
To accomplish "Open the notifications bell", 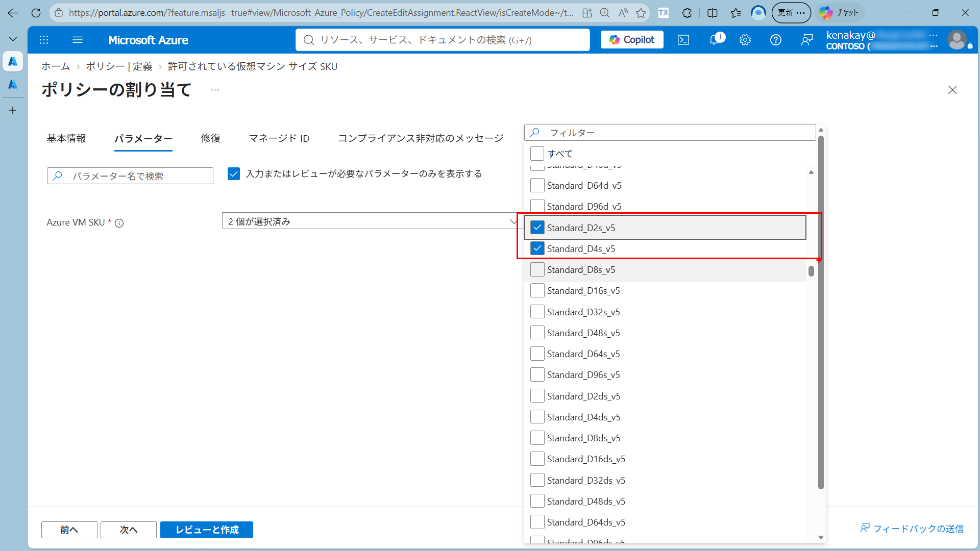I will point(715,40).
